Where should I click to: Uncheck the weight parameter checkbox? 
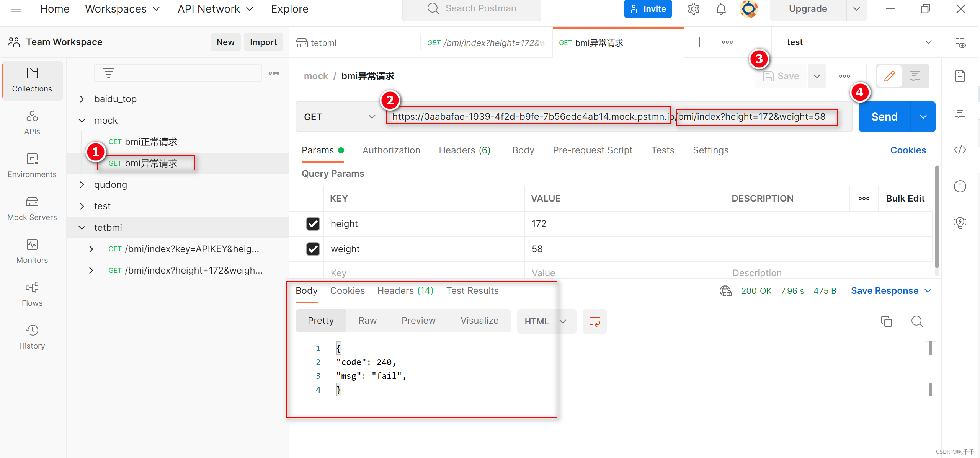(313, 249)
